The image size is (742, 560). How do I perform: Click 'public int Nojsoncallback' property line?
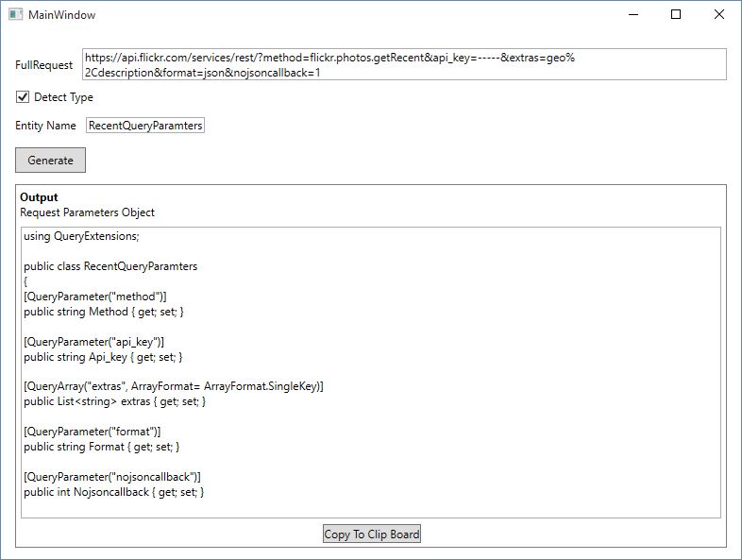point(113,492)
